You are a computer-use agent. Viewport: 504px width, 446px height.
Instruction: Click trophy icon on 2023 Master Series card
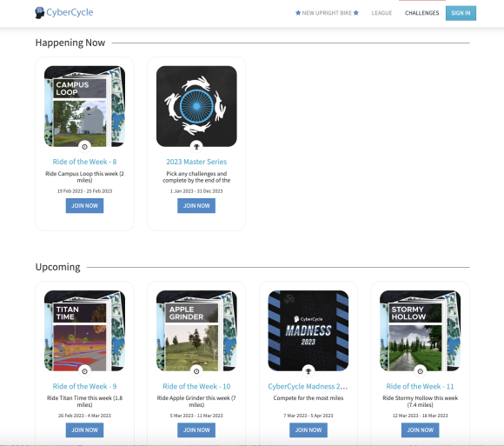196,147
